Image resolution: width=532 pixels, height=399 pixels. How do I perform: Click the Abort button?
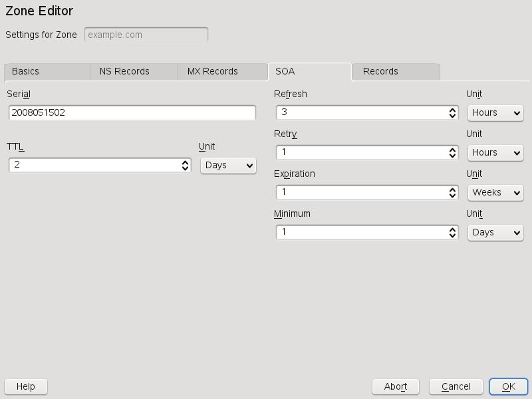tap(395, 386)
